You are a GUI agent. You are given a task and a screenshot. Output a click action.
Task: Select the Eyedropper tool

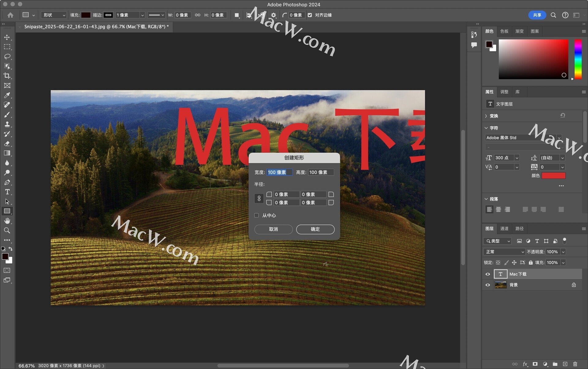(7, 95)
